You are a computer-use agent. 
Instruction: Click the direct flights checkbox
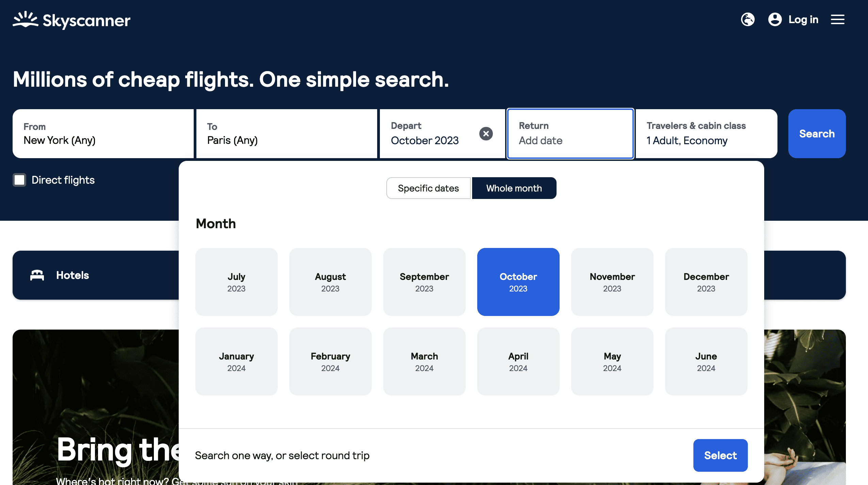(x=19, y=179)
